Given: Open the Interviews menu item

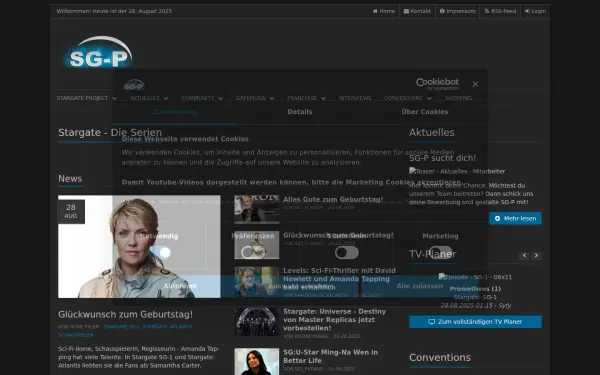Looking at the screenshot, I should click(355, 98).
